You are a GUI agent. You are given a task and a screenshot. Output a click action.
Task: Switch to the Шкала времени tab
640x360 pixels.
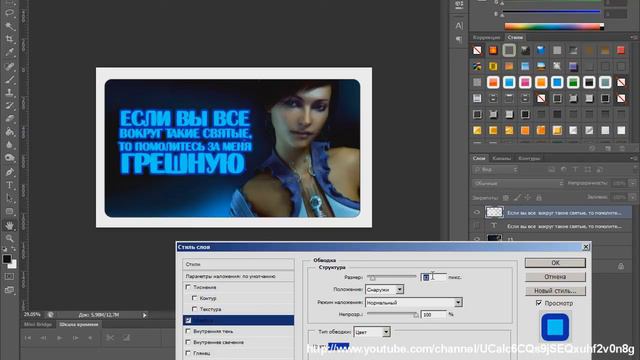(x=79, y=324)
